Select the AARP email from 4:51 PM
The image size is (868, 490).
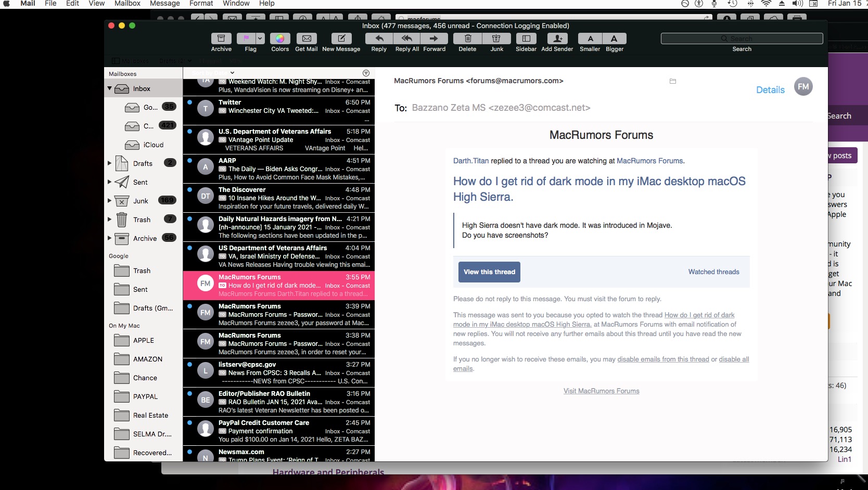point(279,169)
